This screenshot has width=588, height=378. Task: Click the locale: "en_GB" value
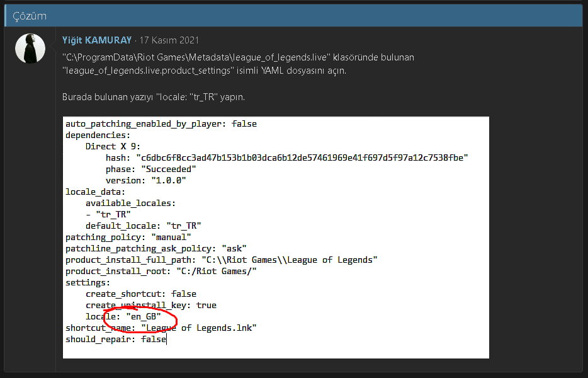144,316
